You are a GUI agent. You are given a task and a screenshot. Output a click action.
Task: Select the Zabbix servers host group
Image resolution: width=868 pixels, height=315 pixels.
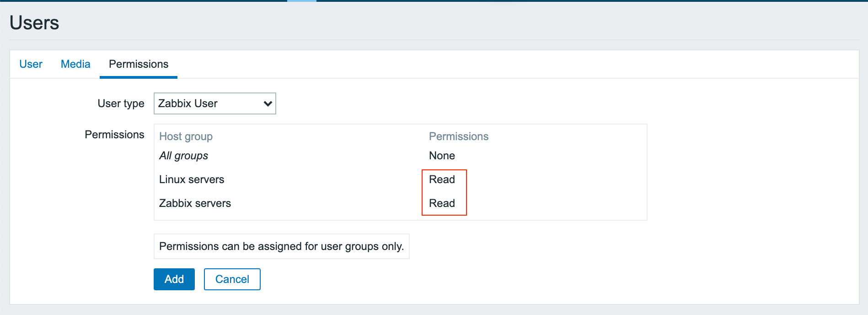(x=195, y=203)
